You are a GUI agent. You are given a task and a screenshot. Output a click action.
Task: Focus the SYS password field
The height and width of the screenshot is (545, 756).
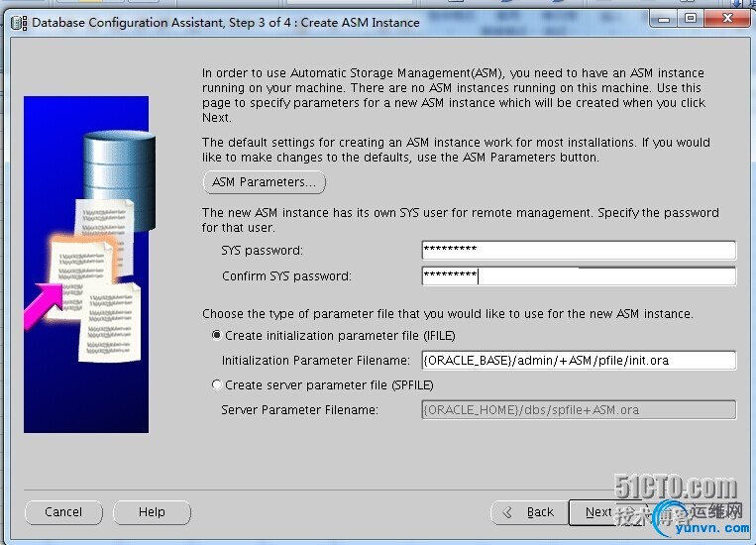(x=579, y=250)
